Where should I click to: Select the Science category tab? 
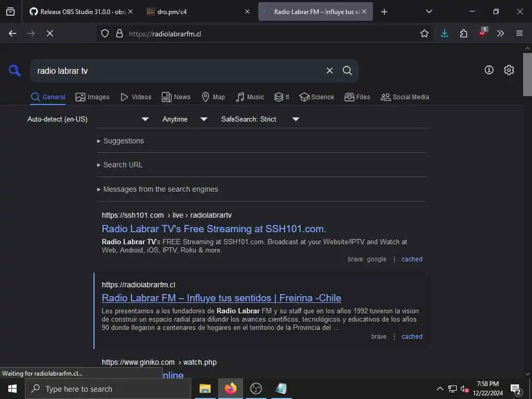(x=316, y=97)
